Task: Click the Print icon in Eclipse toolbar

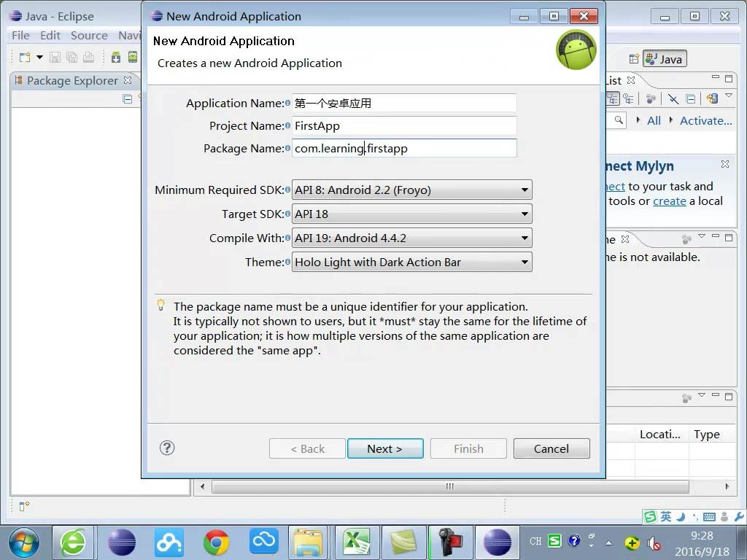Action: tap(88, 58)
